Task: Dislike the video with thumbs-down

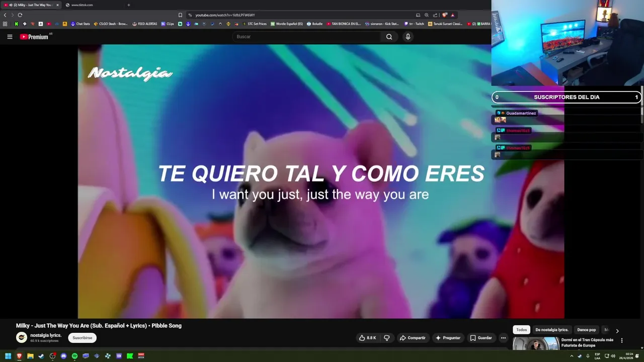Action: (387, 338)
